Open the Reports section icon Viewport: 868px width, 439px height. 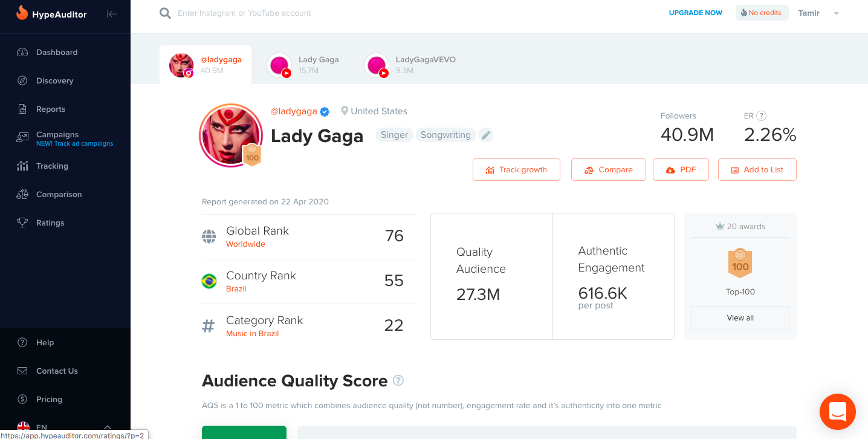point(22,109)
